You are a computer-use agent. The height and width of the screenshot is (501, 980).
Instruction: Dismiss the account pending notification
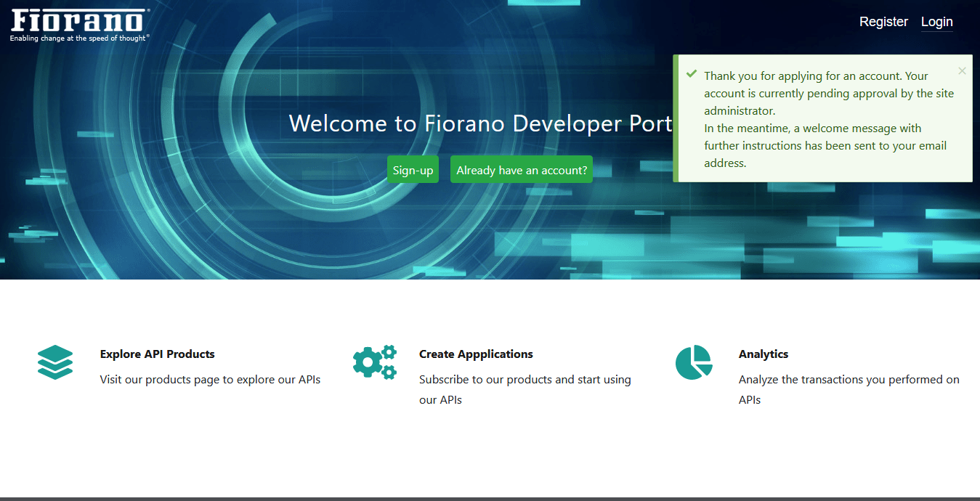point(962,71)
